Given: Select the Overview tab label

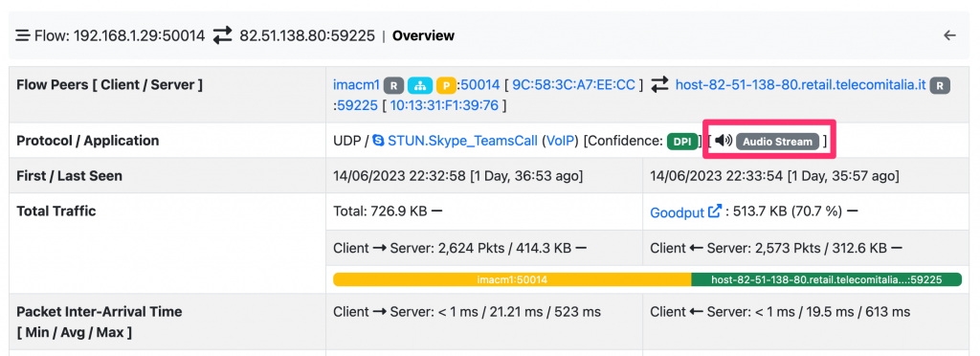Looking at the screenshot, I should click(x=423, y=35).
